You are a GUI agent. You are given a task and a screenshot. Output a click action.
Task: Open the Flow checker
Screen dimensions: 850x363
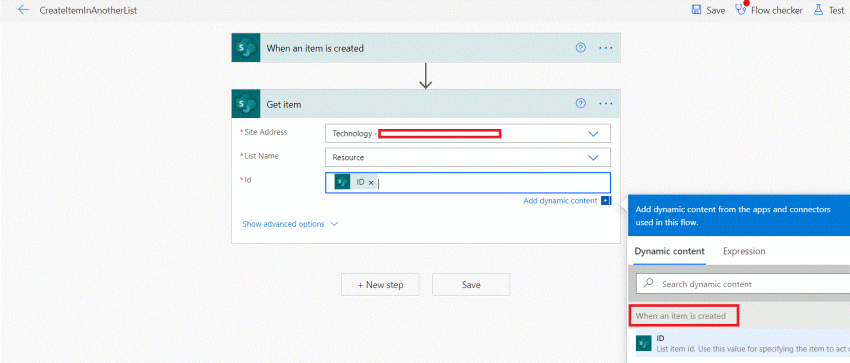(769, 10)
